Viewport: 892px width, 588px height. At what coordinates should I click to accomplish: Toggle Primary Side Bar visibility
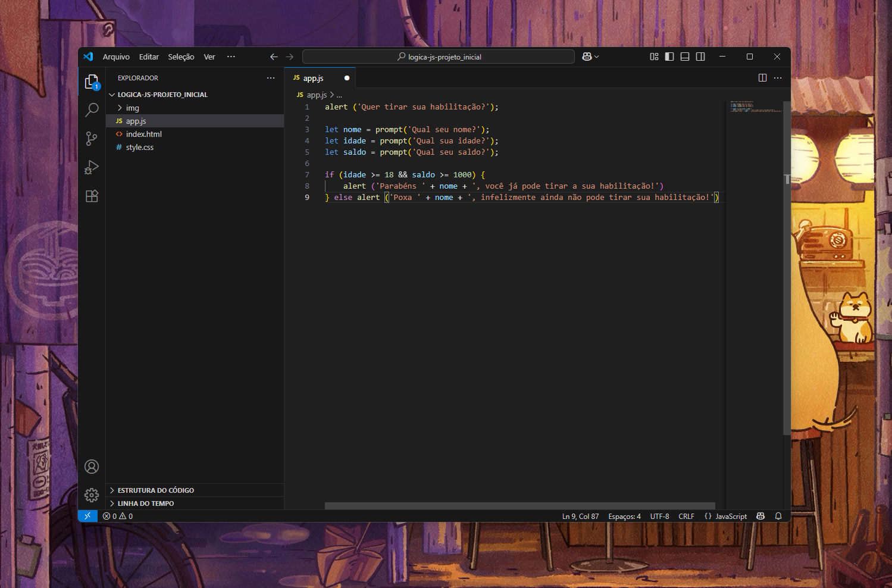tap(669, 57)
